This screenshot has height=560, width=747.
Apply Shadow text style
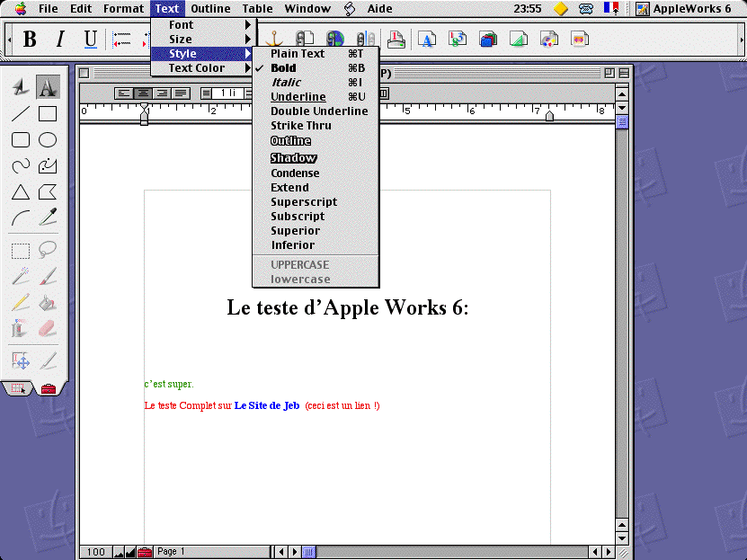pos(316,157)
